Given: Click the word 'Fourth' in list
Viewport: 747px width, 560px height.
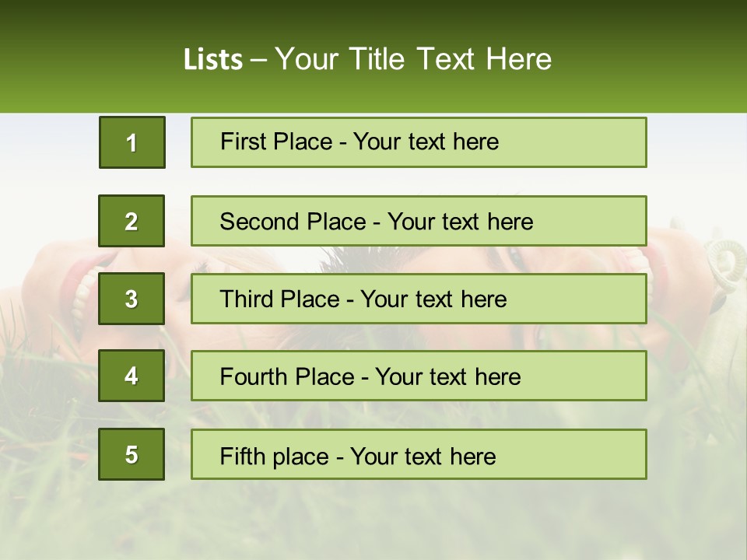Looking at the screenshot, I should pyautogui.click(x=254, y=376).
